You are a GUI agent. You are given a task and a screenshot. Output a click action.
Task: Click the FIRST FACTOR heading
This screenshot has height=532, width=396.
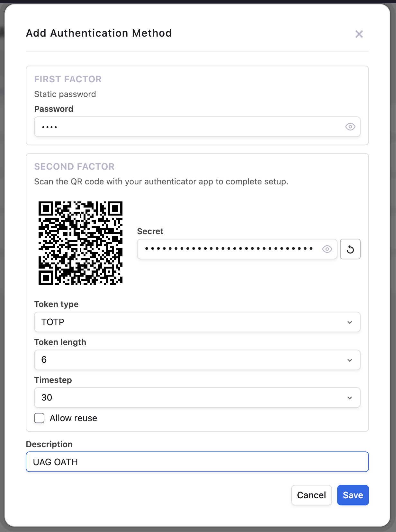(x=68, y=79)
